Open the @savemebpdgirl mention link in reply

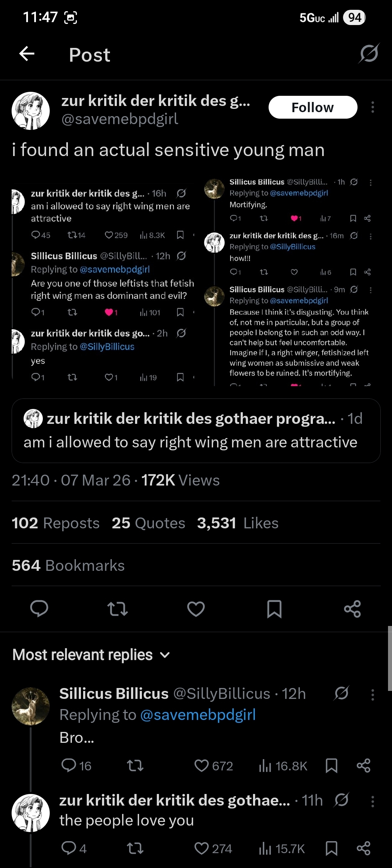[198, 715]
